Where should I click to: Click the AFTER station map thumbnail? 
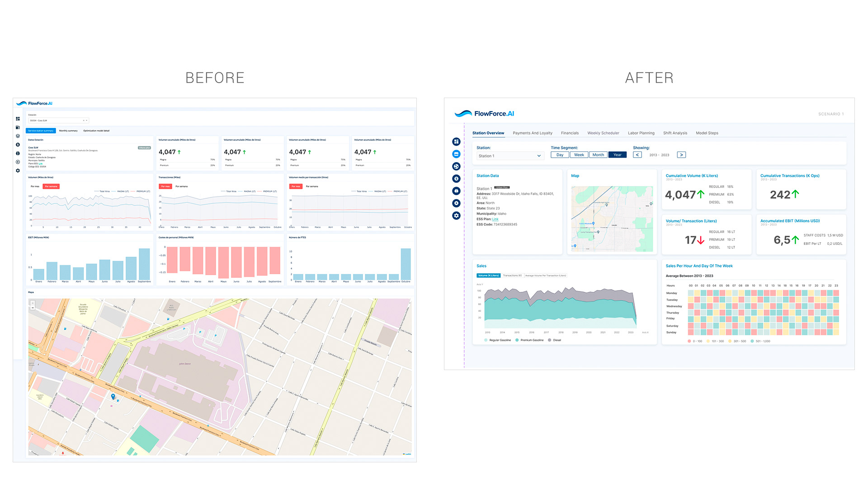point(612,219)
